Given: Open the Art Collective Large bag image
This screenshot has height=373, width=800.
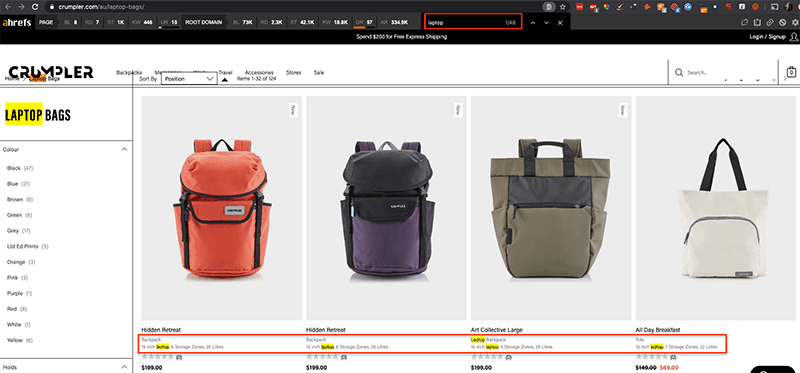Looking at the screenshot, I should (x=551, y=208).
